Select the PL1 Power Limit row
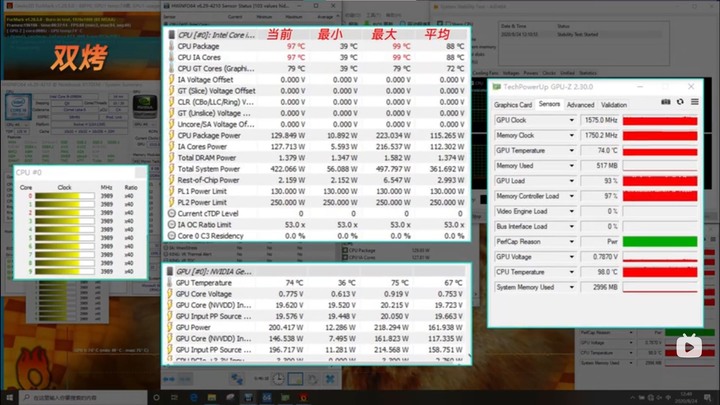The width and height of the screenshot is (720, 405). pos(317,191)
